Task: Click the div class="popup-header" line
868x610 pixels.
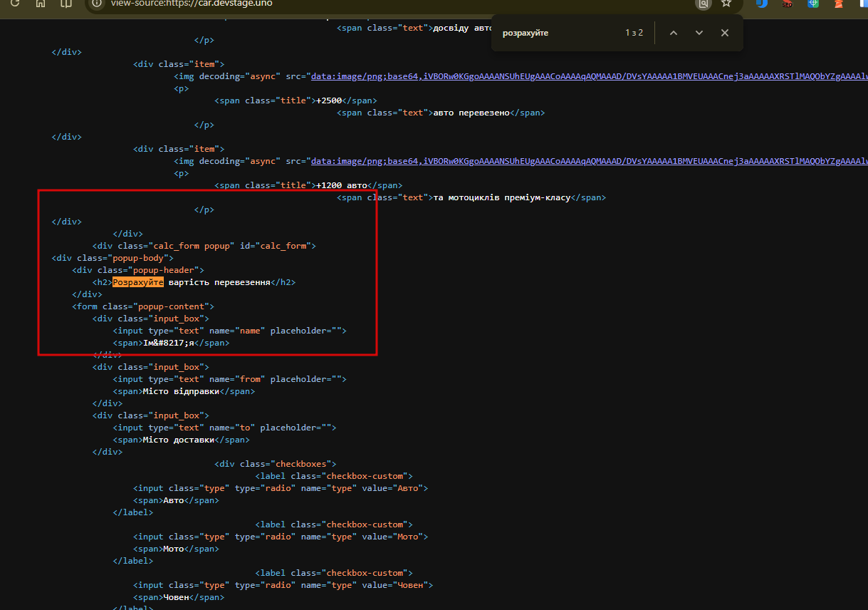Action: click(138, 270)
